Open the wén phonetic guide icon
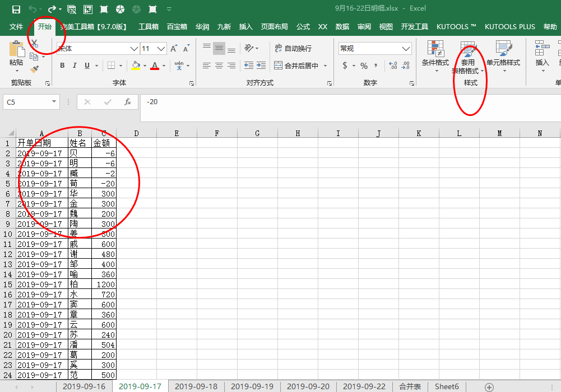 click(x=179, y=66)
